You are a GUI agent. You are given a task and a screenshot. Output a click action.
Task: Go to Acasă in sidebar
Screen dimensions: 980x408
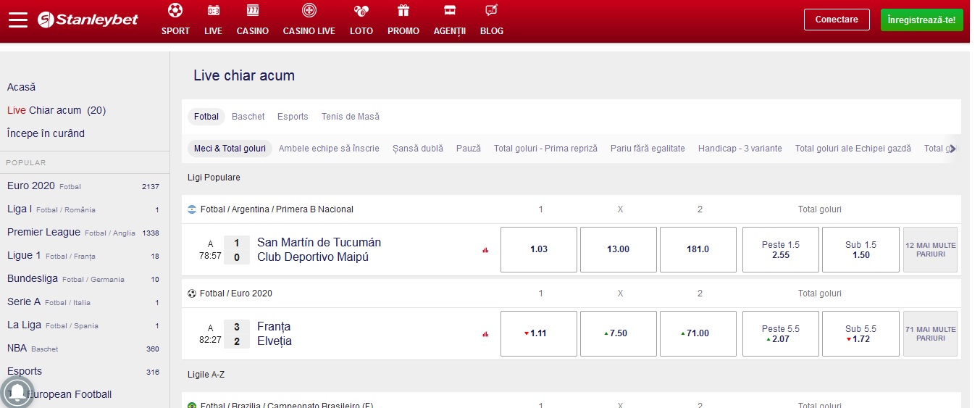coord(21,87)
